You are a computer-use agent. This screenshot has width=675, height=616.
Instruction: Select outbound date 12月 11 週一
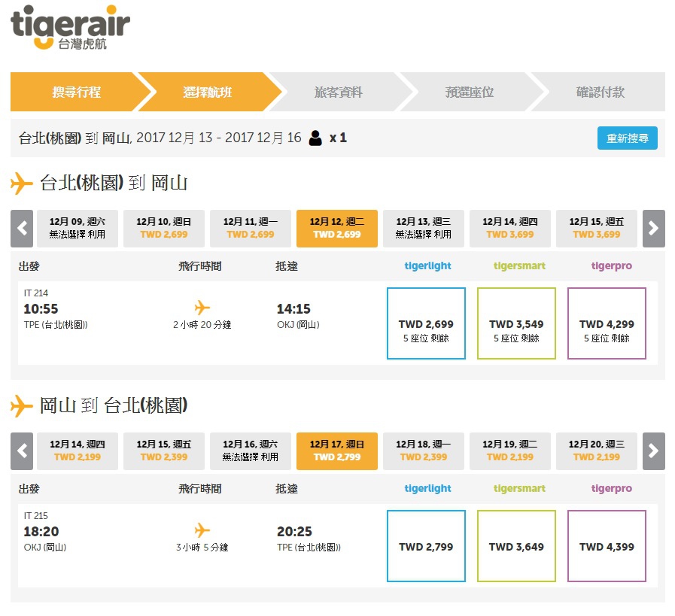[251, 229]
